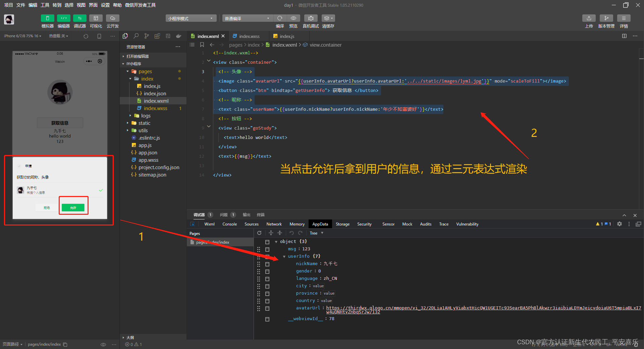644x349 pixels.
Task: Switch to the Storage tab
Action: (342, 224)
